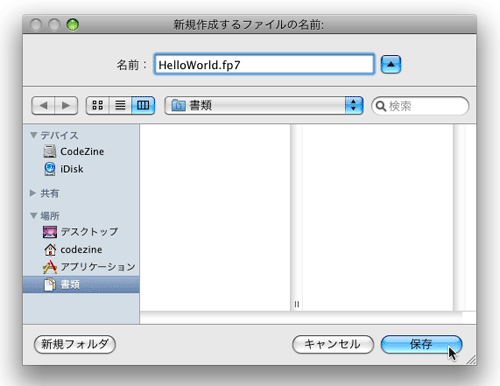This screenshot has height=386, width=500.
Task: Click the column divider resize handle
Action: pos(297,304)
